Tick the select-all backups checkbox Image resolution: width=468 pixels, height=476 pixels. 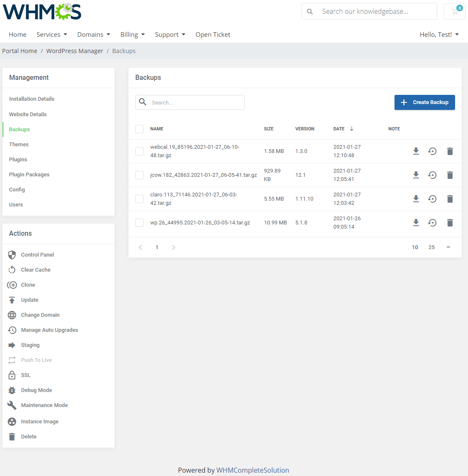click(139, 129)
